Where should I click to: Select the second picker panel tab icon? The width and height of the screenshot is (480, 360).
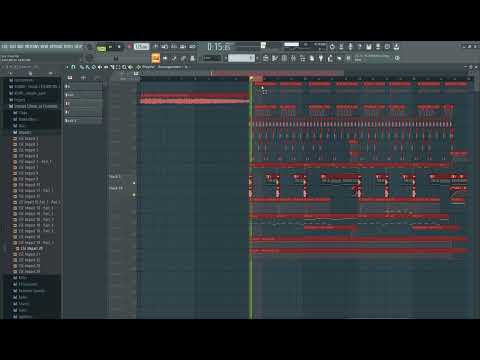[83, 78]
